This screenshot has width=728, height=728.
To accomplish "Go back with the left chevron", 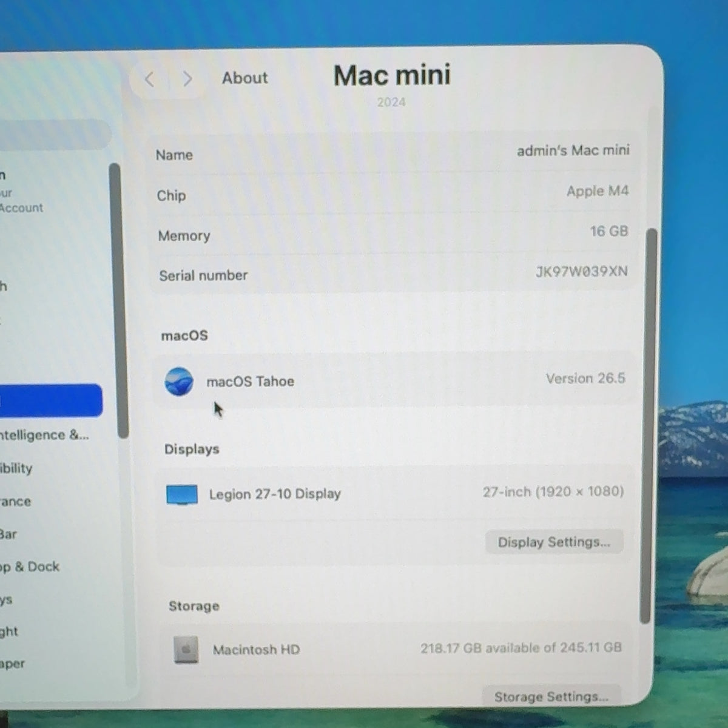I will click(x=149, y=79).
